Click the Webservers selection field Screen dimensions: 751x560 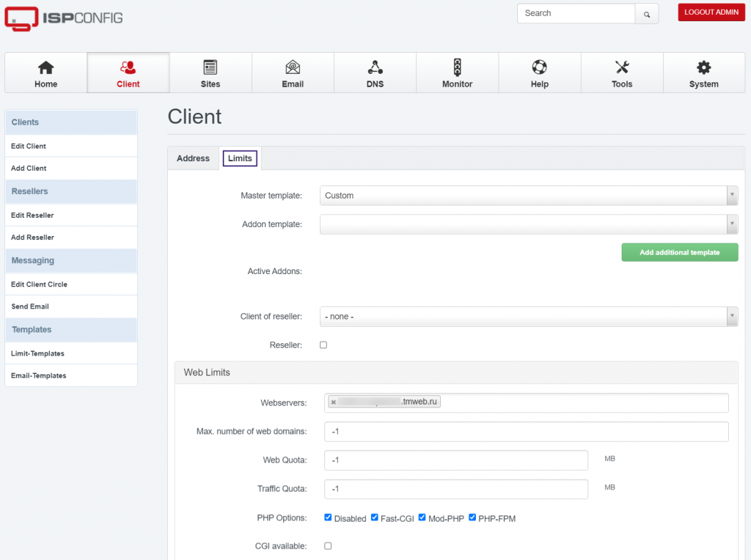527,402
